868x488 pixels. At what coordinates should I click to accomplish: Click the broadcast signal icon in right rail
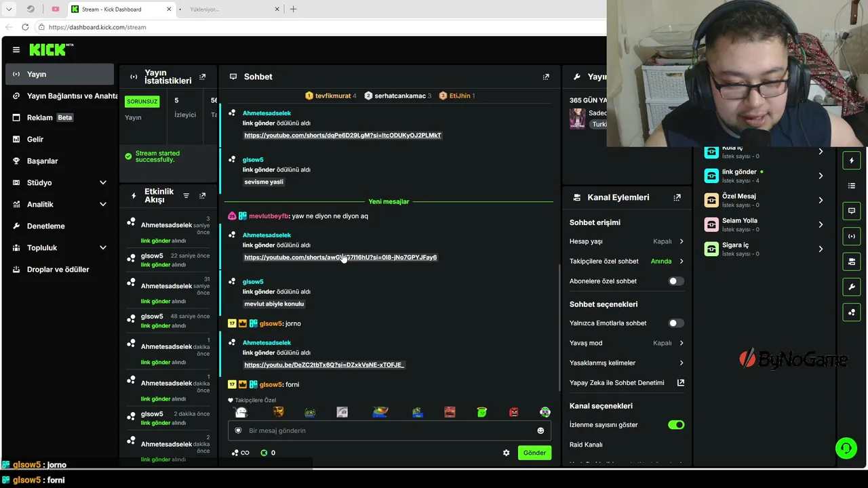(x=852, y=236)
